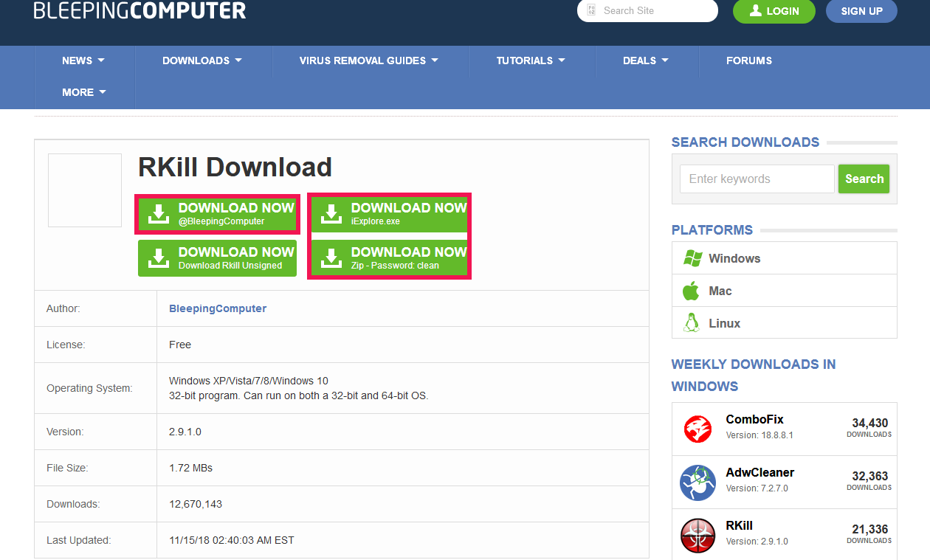Expand the DEALS dropdown arrow

click(665, 61)
